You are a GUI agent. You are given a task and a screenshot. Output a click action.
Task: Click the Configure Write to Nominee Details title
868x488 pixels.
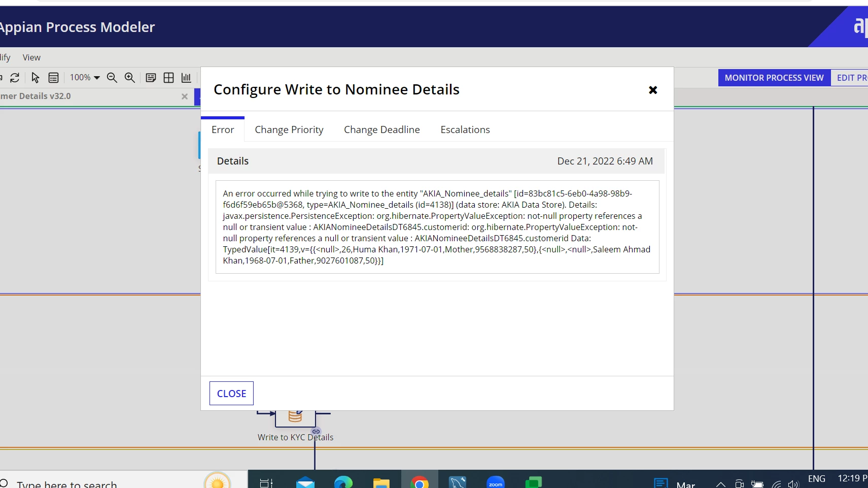pos(336,89)
